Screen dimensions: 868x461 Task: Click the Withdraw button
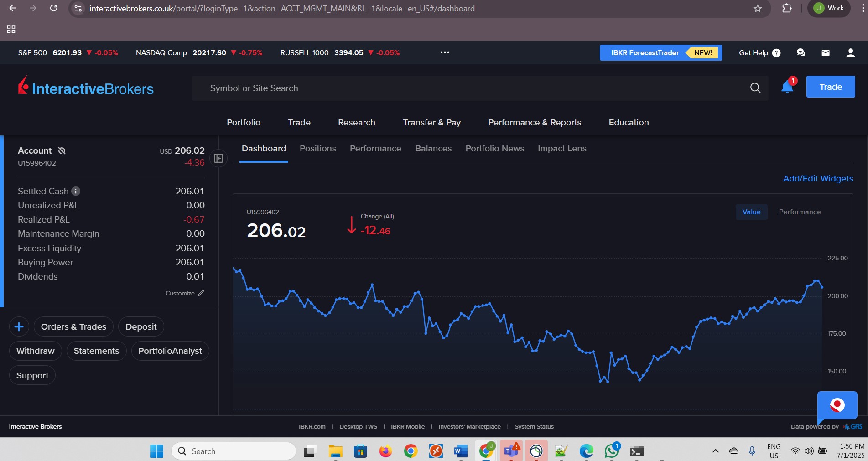click(35, 351)
